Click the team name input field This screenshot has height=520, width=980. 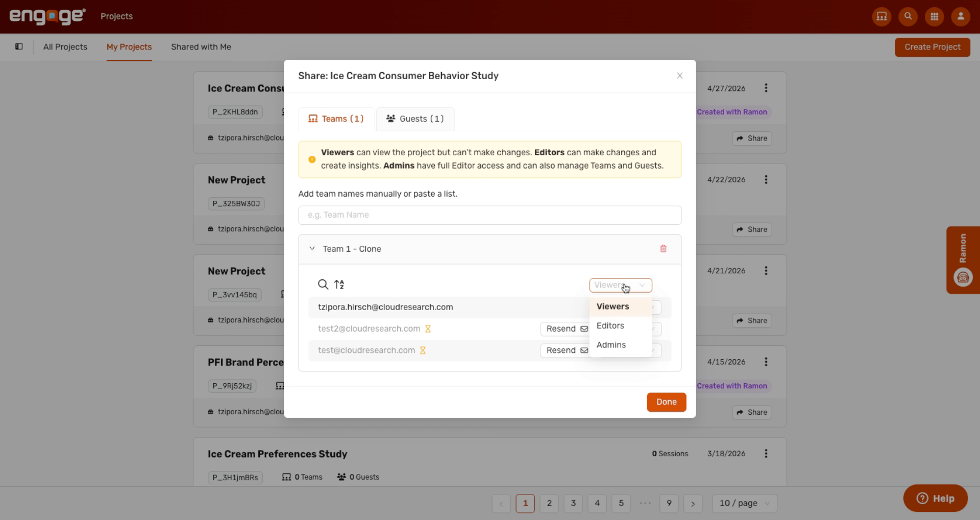(489, 215)
